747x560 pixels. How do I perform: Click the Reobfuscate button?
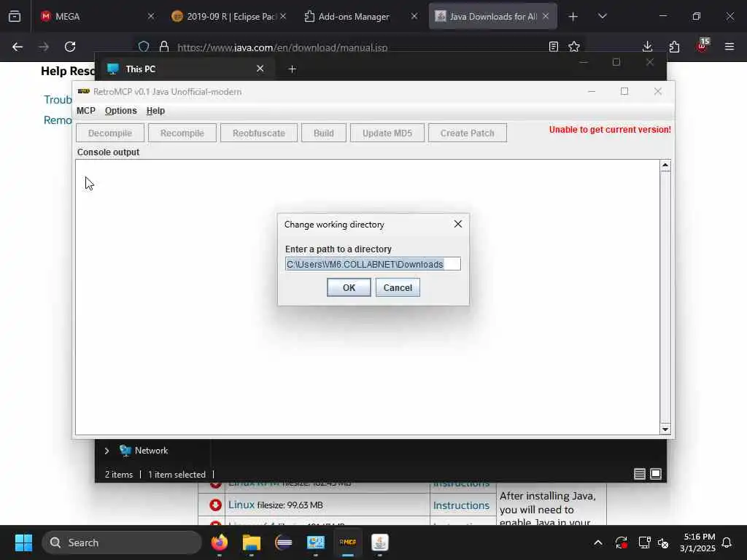(259, 133)
